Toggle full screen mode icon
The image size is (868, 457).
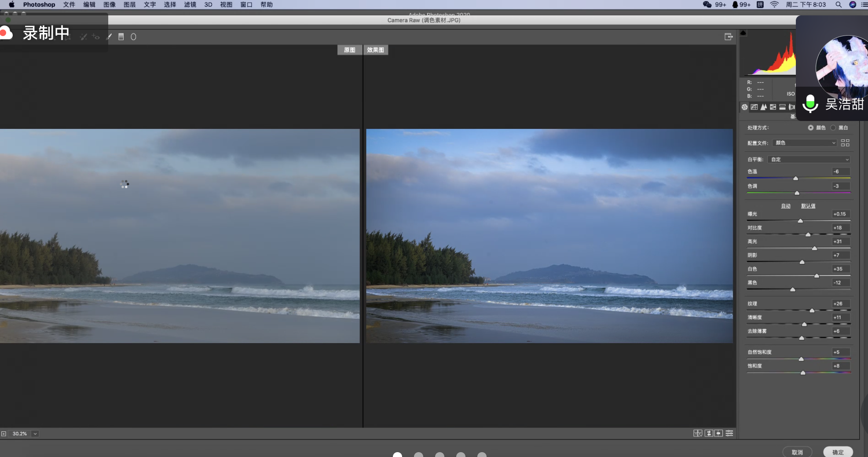729,37
